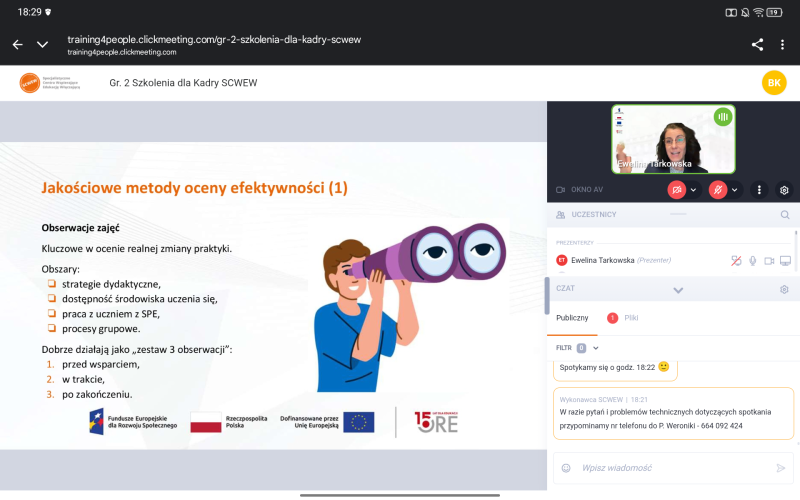
Task: Send the chat message with arrow icon
Action: [x=781, y=467]
